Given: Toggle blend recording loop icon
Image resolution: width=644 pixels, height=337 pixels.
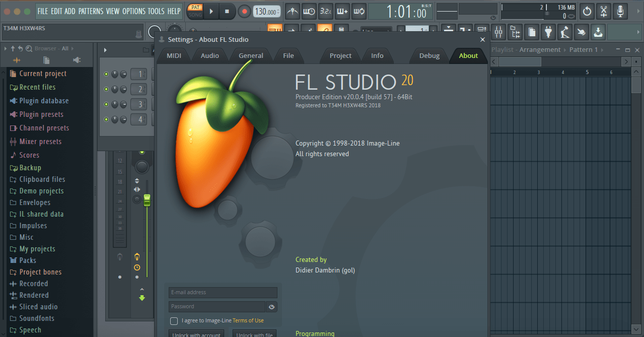Looking at the screenshot, I should 359,11.
